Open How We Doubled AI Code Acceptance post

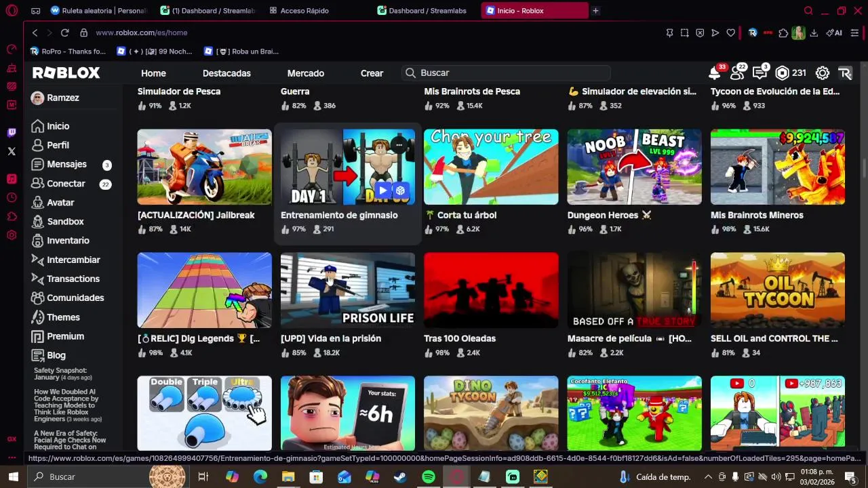tap(68, 405)
